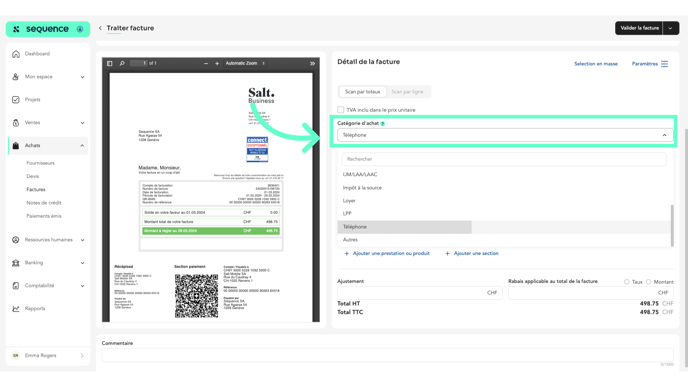Click the Paramètres list icon
Image resolution: width=688 pixels, height=387 pixels.
point(664,64)
